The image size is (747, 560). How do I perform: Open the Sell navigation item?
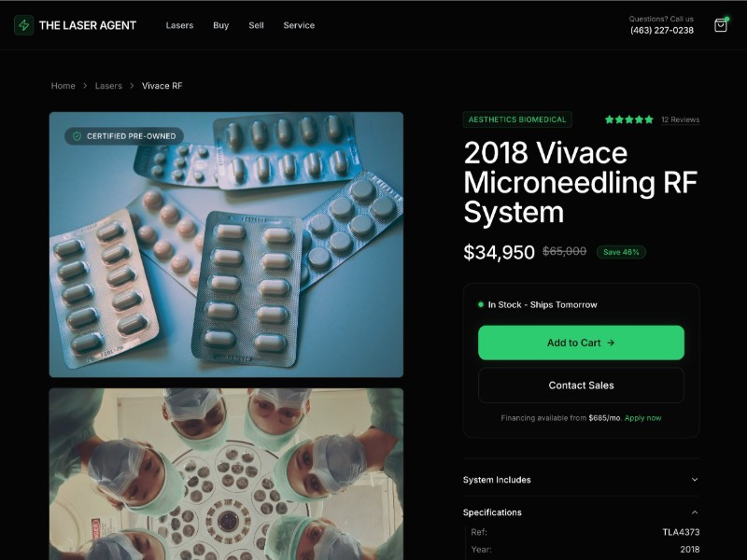[x=256, y=25]
